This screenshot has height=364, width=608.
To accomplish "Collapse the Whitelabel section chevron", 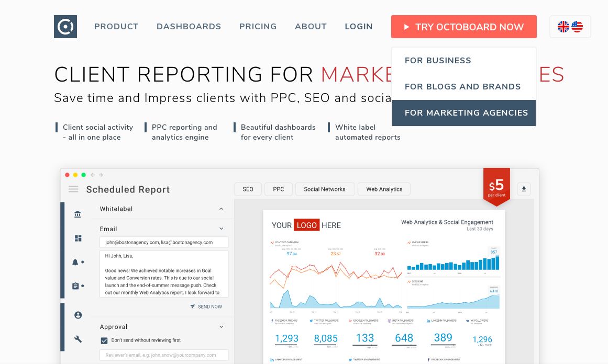I will 222,209.
